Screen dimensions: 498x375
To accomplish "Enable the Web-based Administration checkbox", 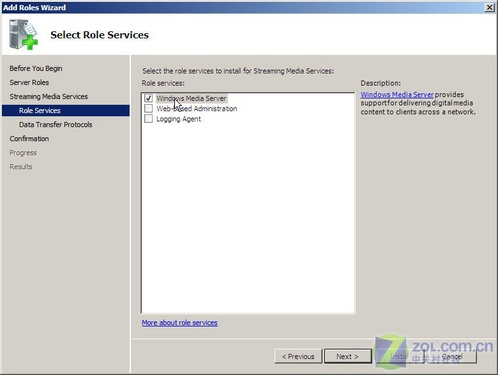I will [x=148, y=108].
